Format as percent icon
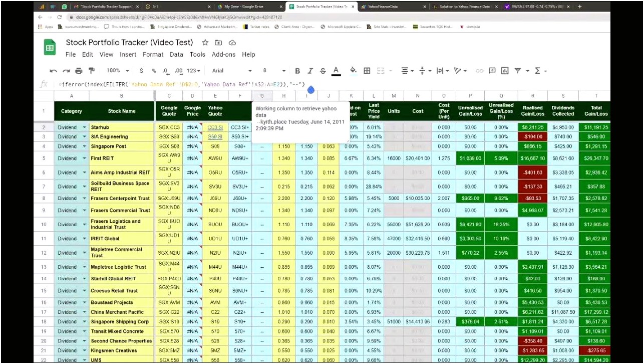This screenshot has width=644, height=364. [154, 71]
